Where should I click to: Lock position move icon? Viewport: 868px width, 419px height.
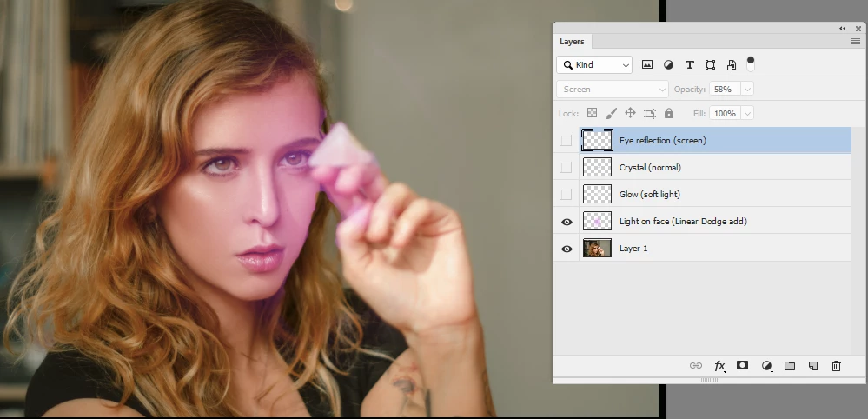[x=630, y=113]
